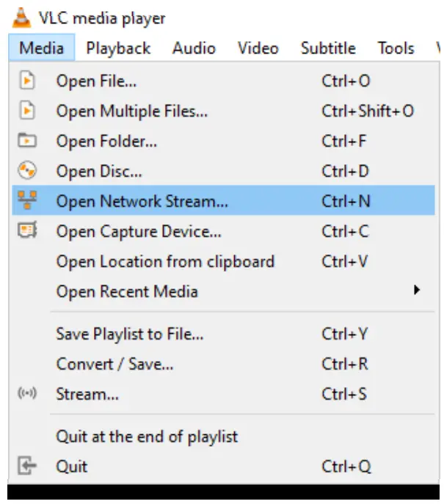This screenshot has height=504, width=444.
Task: Open the Video menu
Action: click(258, 48)
